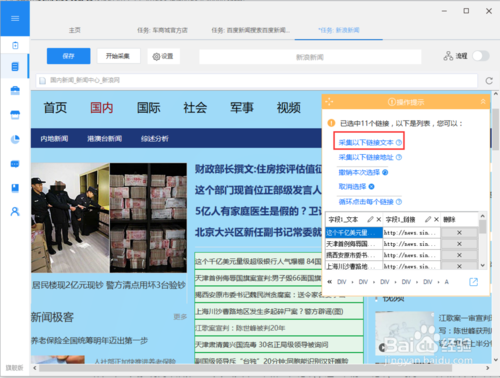Click 循环点击每个链接 link
This screenshot has width=500, height=378.
pyautogui.click(x=366, y=202)
